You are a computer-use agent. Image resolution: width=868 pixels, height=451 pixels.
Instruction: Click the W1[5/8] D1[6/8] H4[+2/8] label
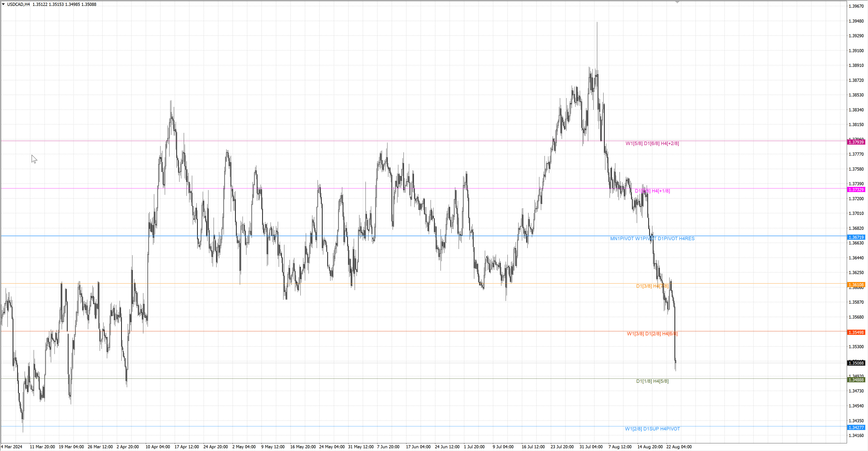[652, 143]
